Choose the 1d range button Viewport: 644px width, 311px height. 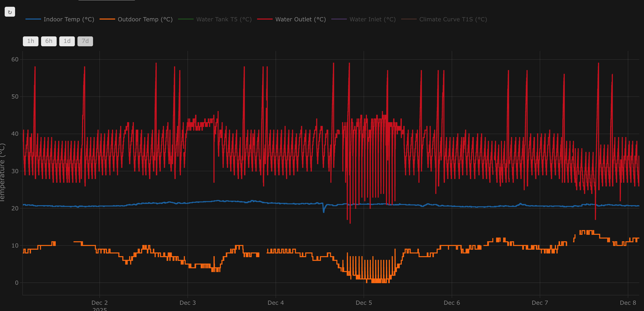point(67,41)
